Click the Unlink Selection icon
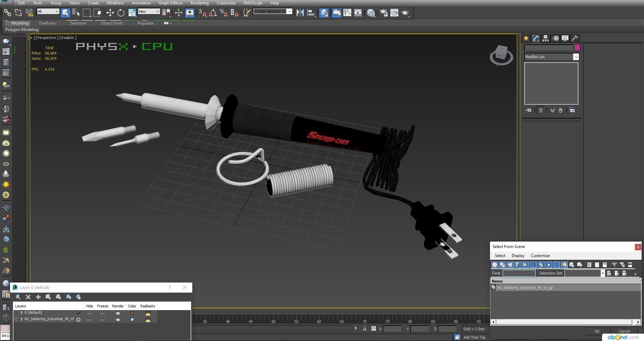Screen dimensions: 644x341 (x=18, y=13)
